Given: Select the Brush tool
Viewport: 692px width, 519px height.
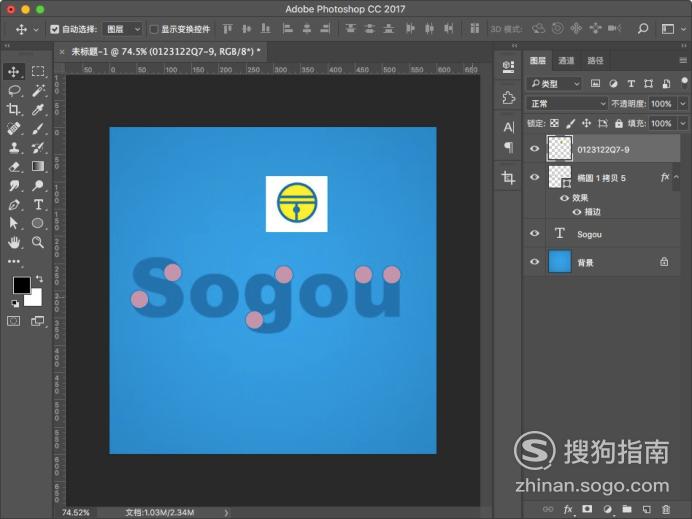Looking at the screenshot, I should [x=38, y=128].
